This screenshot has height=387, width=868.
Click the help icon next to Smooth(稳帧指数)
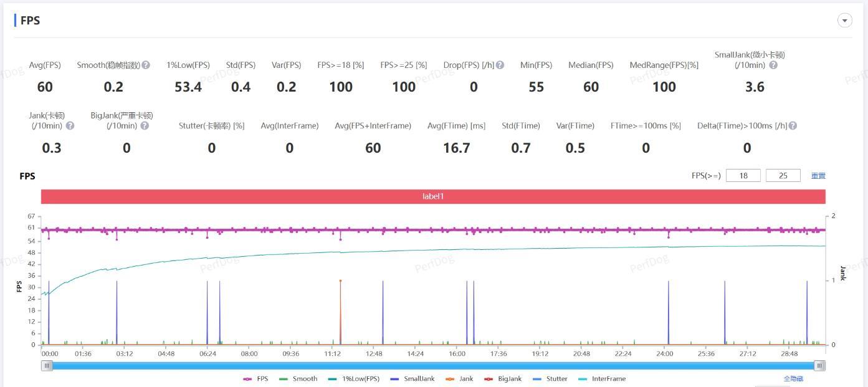pos(146,65)
